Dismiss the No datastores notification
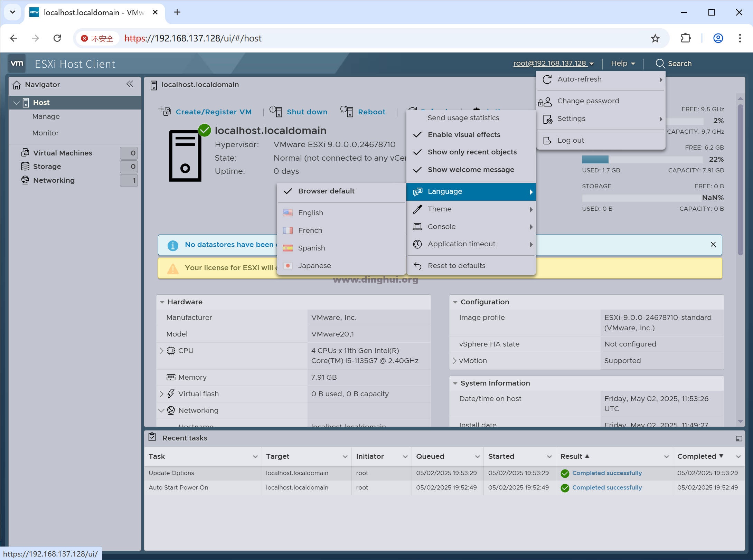 [x=713, y=245]
